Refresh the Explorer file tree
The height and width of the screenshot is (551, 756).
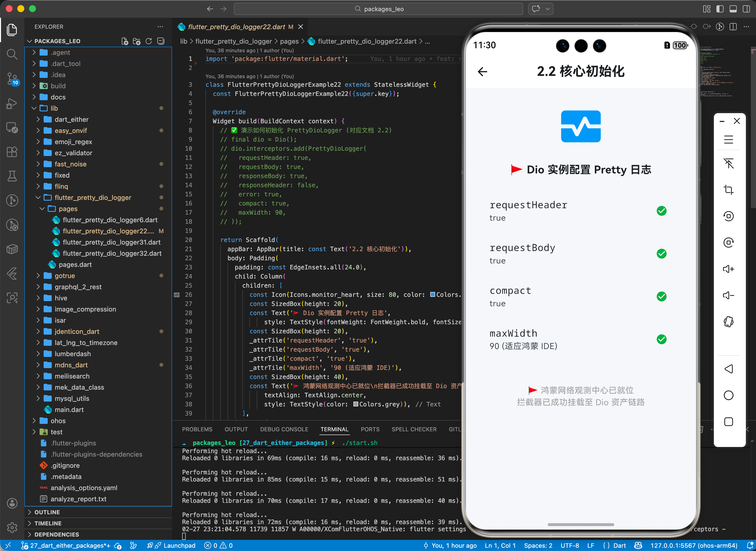pos(149,41)
